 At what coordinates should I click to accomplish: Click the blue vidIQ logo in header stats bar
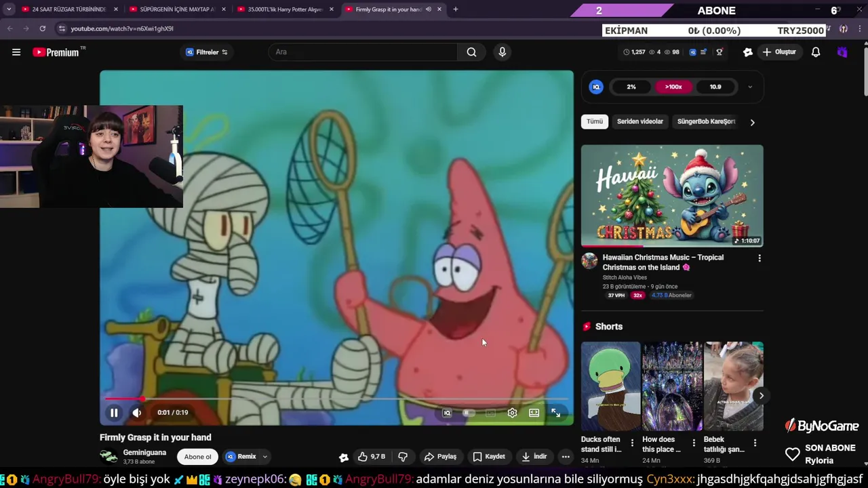click(x=692, y=52)
